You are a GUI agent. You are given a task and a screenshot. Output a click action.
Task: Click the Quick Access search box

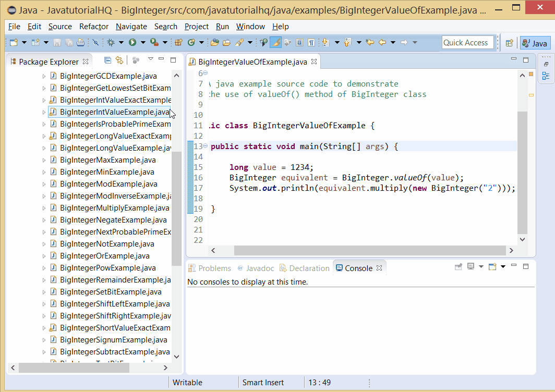[x=468, y=42]
